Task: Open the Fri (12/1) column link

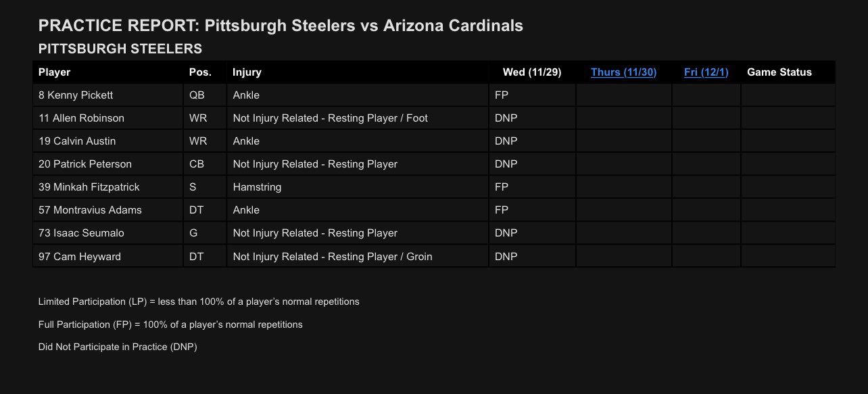Action: point(706,72)
